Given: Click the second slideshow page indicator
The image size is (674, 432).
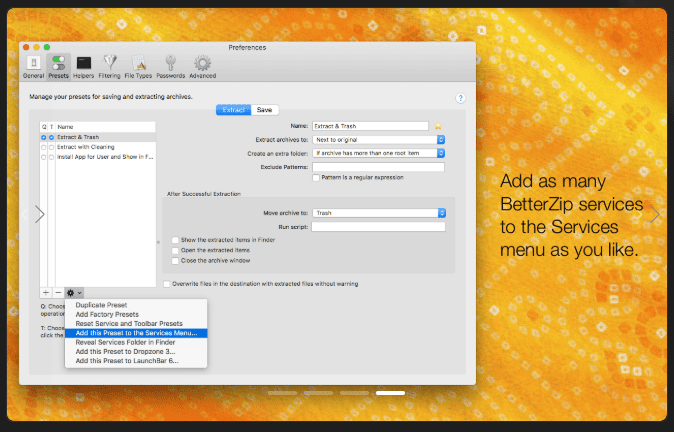Looking at the screenshot, I should (x=319, y=393).
